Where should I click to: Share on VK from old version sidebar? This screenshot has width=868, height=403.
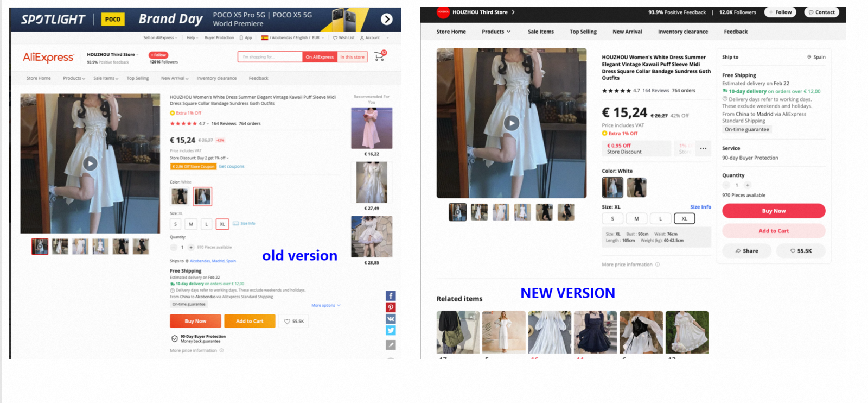click(x=391, y=319)
